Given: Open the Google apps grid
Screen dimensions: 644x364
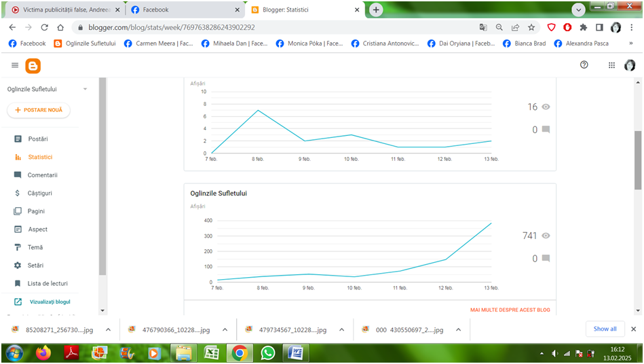Looking at the screenshot, I should click(611, 65).
